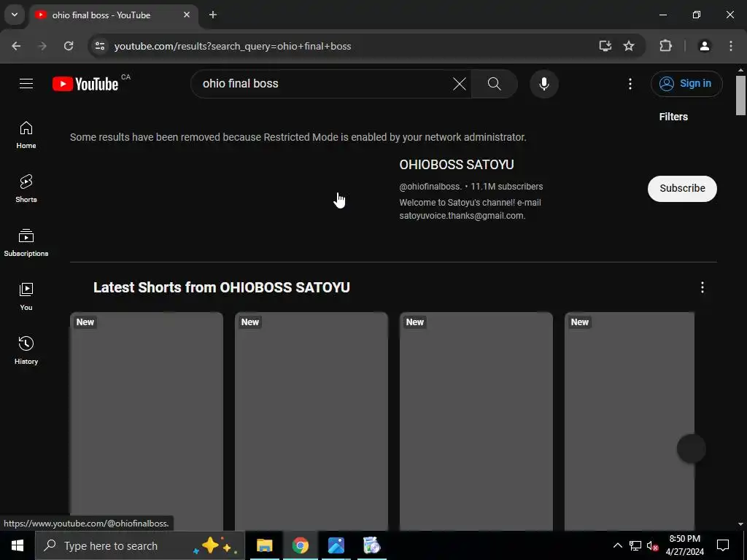747x560 pixels.
Task: Open the Chrome three-dot menu
Action: pyautogui.click(x=731, y=46)
